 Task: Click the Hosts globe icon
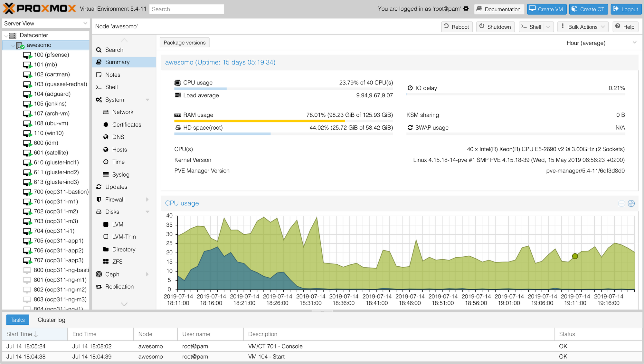(106, 150)
